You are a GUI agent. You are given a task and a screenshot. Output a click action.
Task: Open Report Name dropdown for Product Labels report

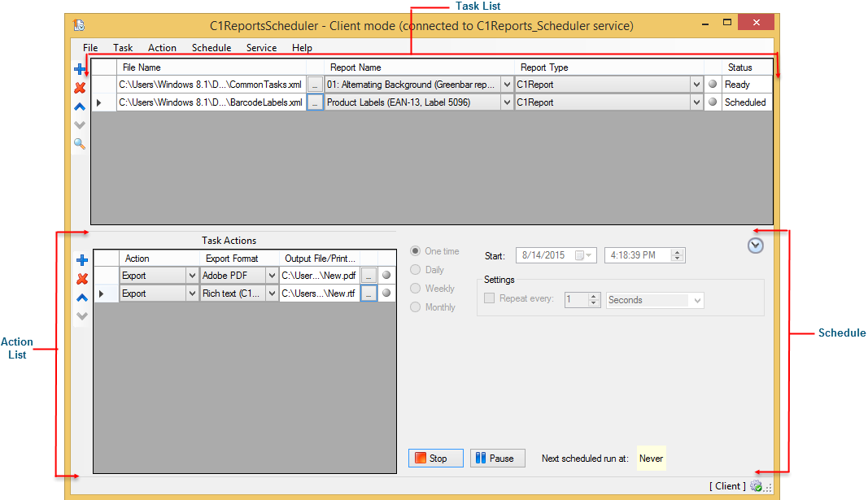[x=507, y=102]
